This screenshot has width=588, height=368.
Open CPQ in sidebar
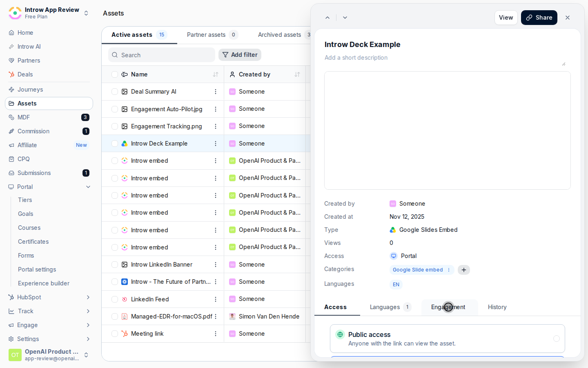coord(49,159)
